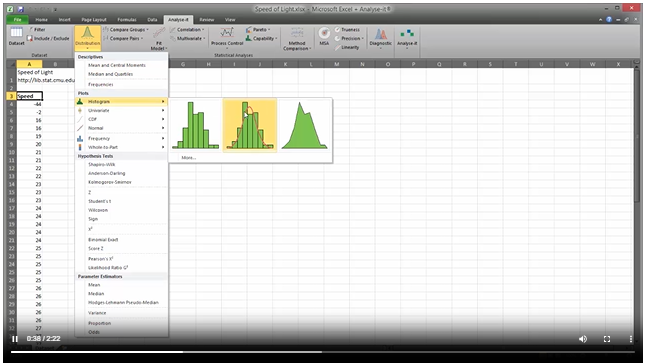The width and height of the screenshot is (646, 363).
Task: Toggle fullscreen video mode
Action: point(607,339)
